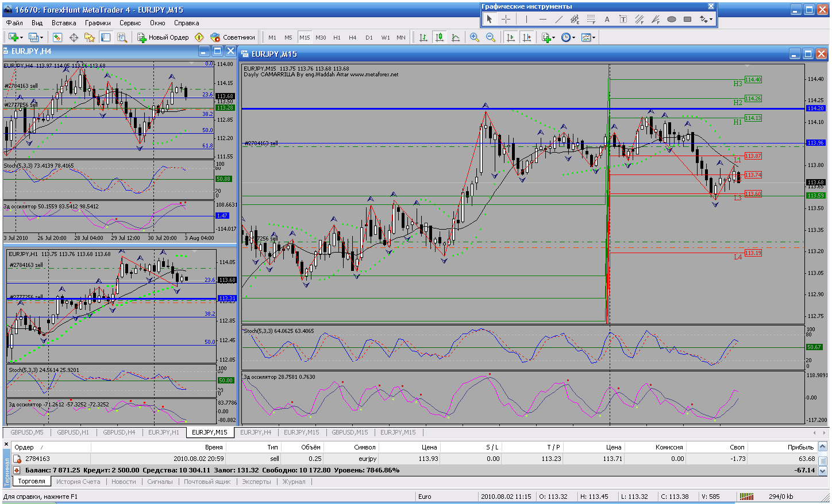Select order row 2784163
This screenshot has height=504, width=832.
(414, 459)
